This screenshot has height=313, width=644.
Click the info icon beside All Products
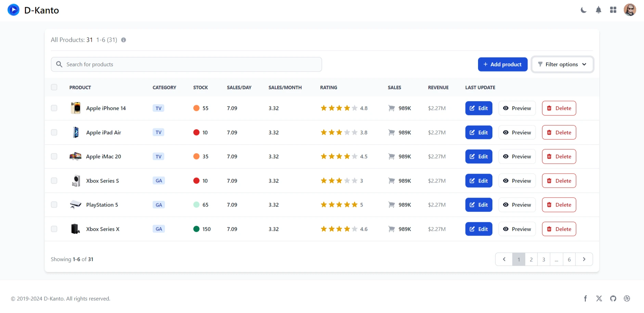(124, 40)
